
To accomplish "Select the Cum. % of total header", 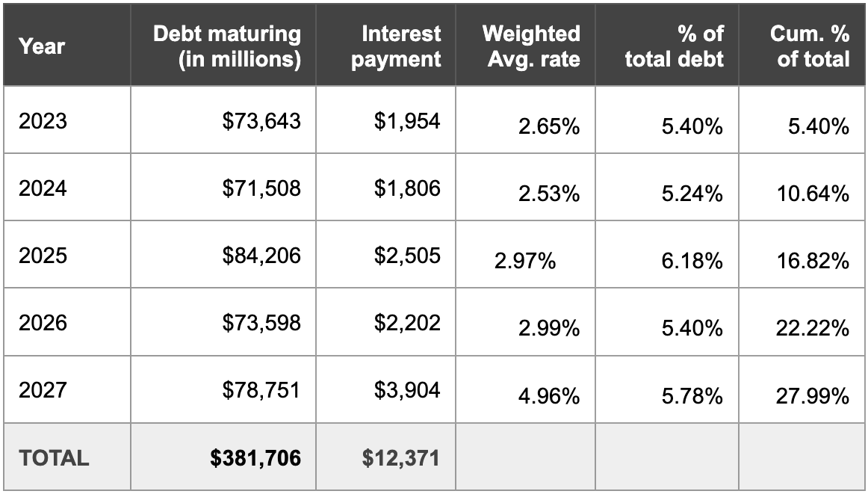I will tap(810, 46).
